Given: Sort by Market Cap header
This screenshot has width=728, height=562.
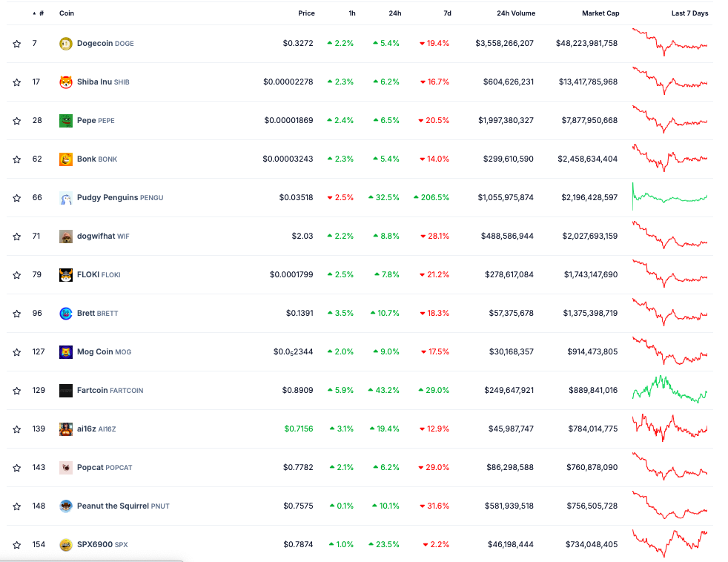Looking at the screenshot, I should tap(600, 13).
